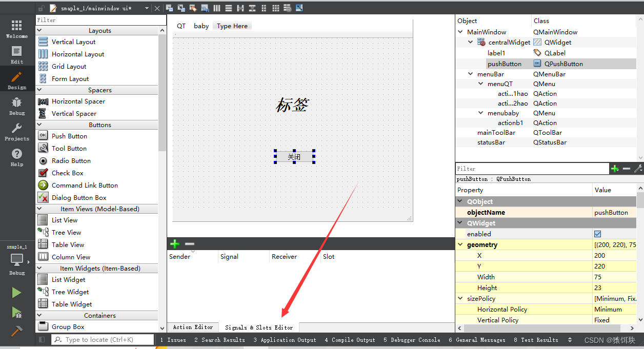Image resolution: width=644 pixels, height=349 pixels.
Task: Activate Edit Signals/Slots toolbar icon
Action: (182, 8)
